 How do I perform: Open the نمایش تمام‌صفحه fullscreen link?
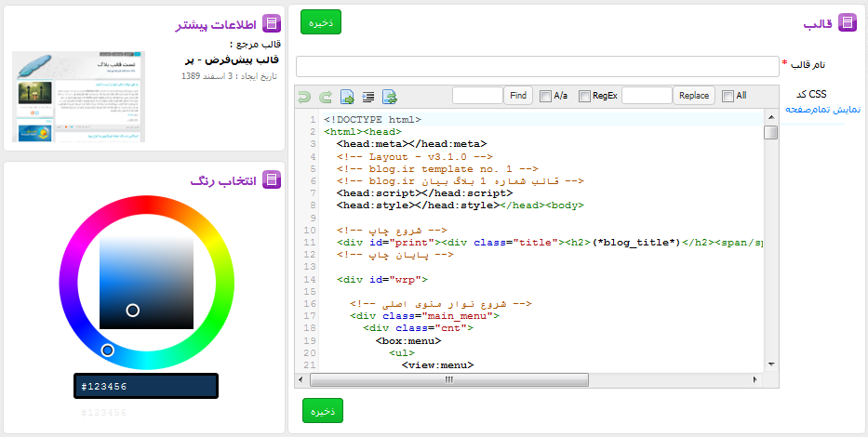click(x=822, y=109)
